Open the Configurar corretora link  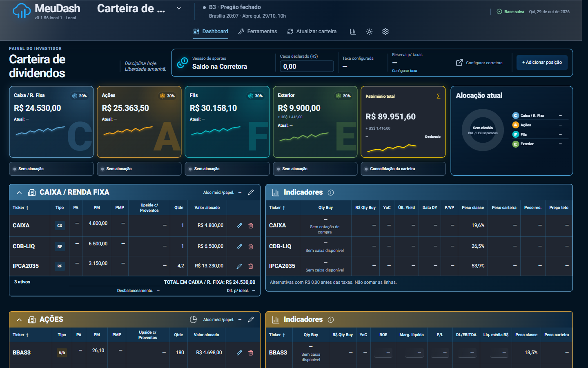(x=479, y=63)
